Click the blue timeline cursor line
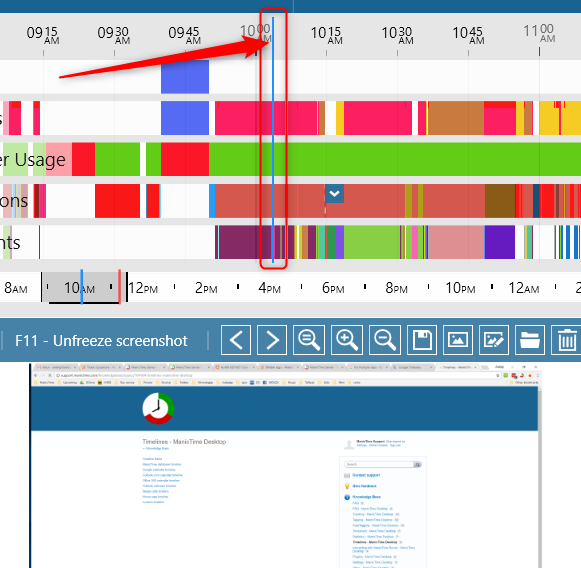This screenshot has height=568, width=581. [x=273, y=140]
